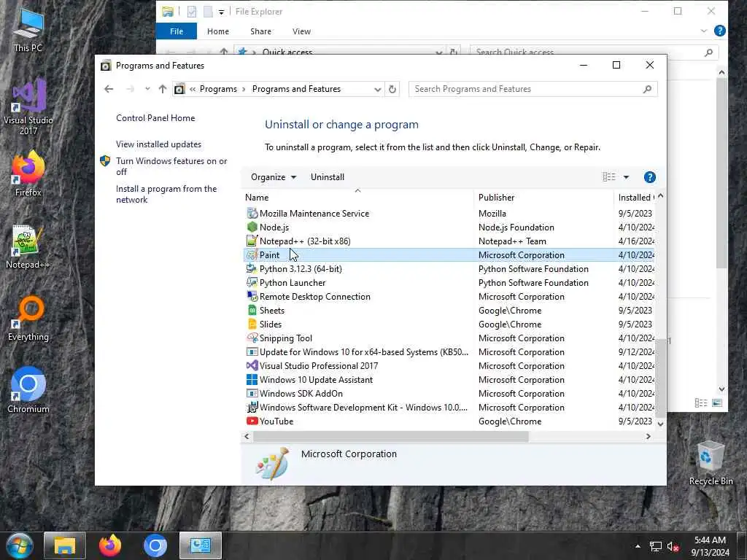747x560 pixels.
Task: Sort list by Publisher column header
Action: pos(543,197)
